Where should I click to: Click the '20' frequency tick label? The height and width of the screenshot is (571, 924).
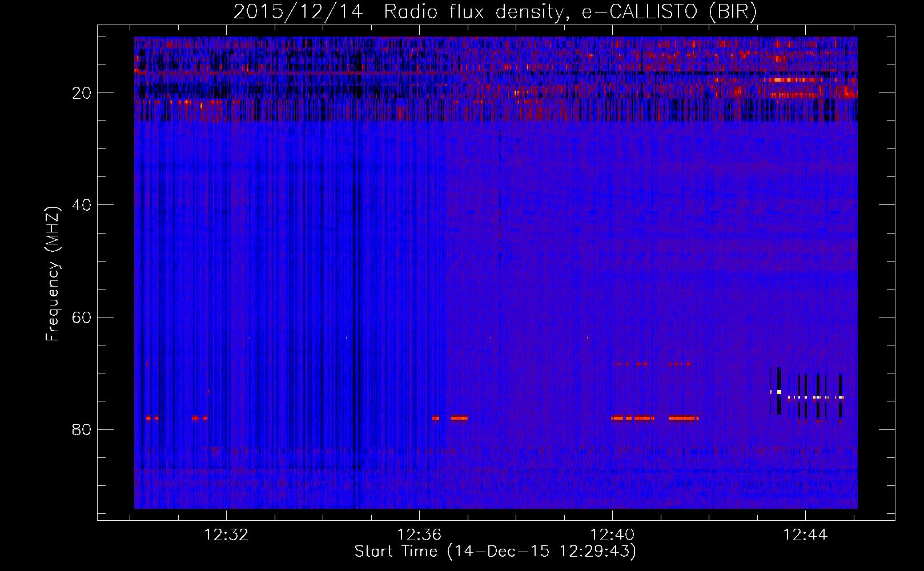[82, 93]
